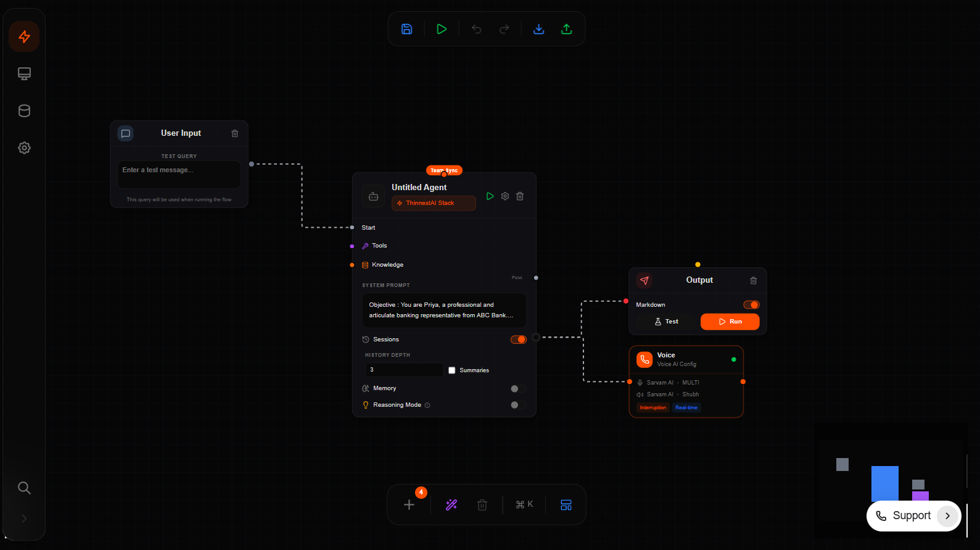Image resolution: width=980 pixels, height=550 pixels.
Task: Toggle the Markdown switch
Action: tap(751, 305)
